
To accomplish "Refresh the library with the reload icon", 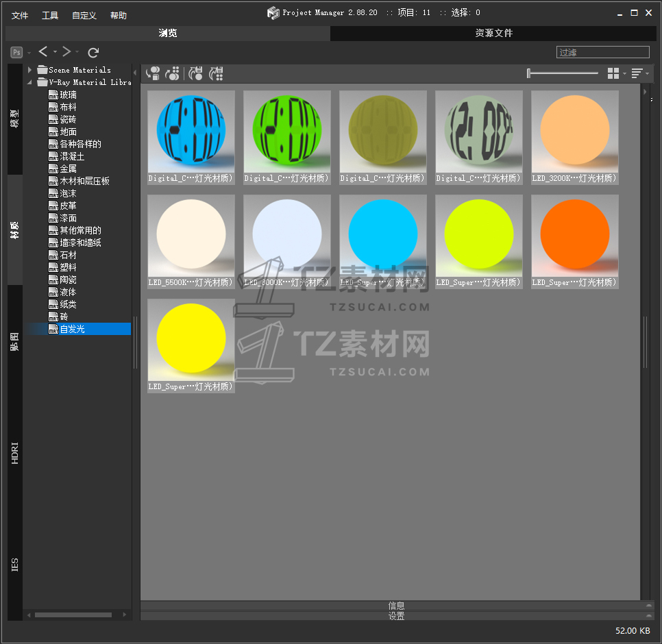I will tap(94, 52).
